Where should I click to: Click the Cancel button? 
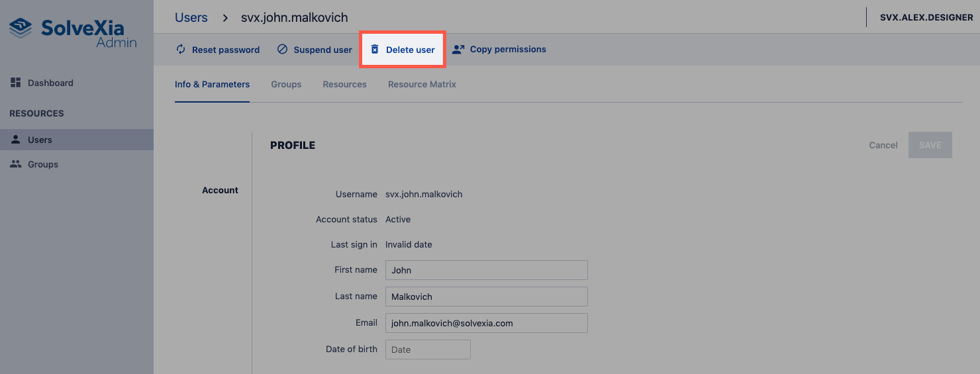pyautogui.click(x=883, y=145)
